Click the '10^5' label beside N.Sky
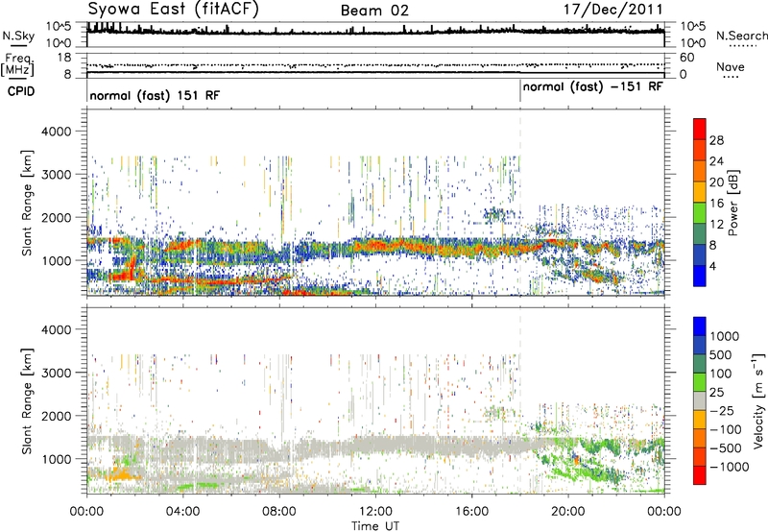The image size is (768, 532). [59, 27]
